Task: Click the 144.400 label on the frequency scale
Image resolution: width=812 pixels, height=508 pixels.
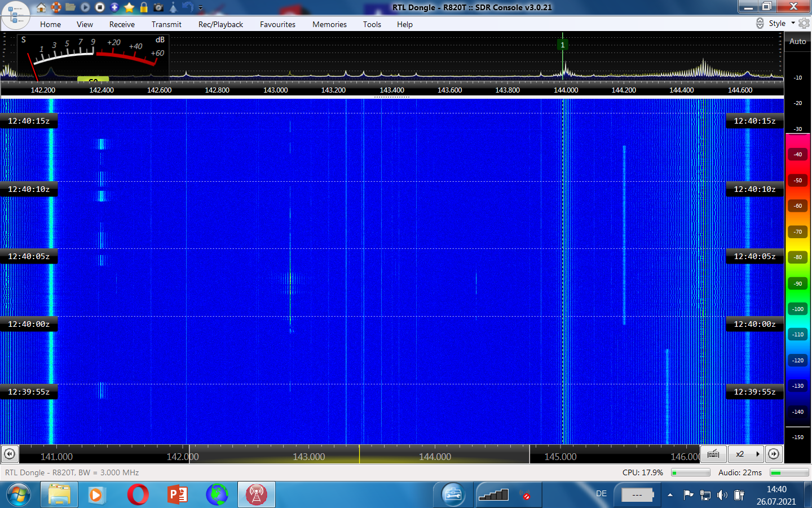Action: 682,90
